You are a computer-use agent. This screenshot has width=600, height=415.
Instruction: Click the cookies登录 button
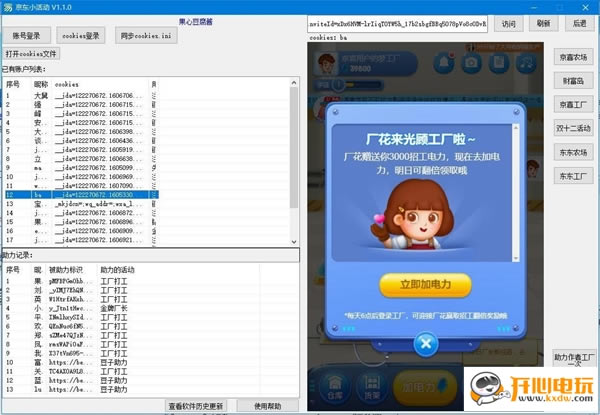coord(80,34)
